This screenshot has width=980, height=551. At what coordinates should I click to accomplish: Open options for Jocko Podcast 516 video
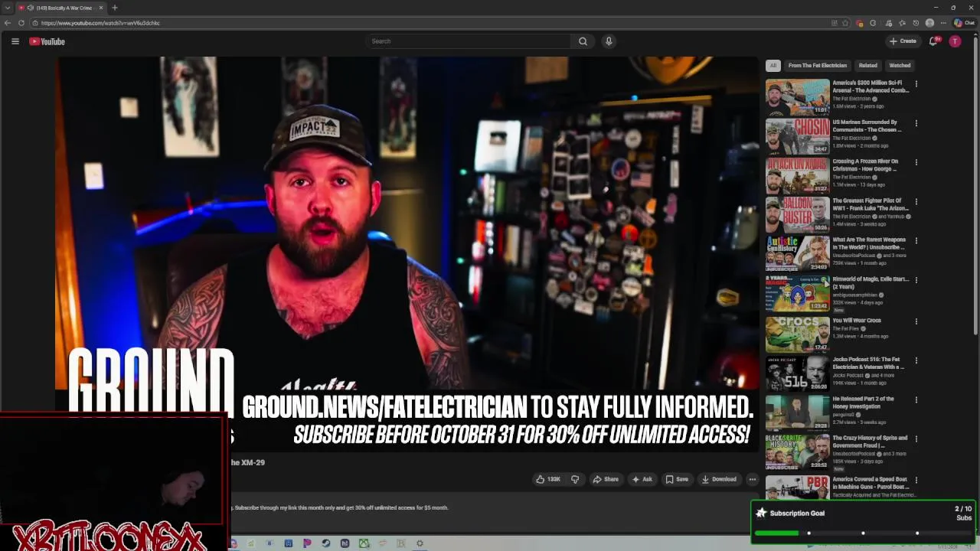[x=916, y=360]
